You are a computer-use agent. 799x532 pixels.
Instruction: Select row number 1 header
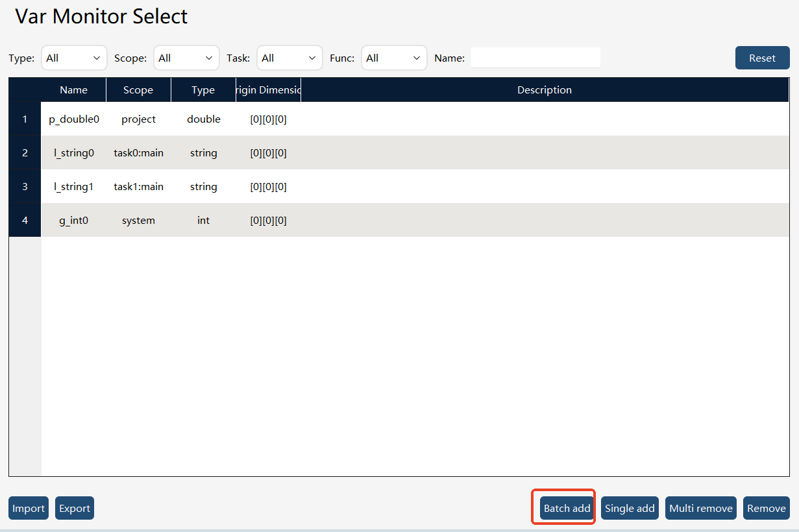[x=25, y=119]
